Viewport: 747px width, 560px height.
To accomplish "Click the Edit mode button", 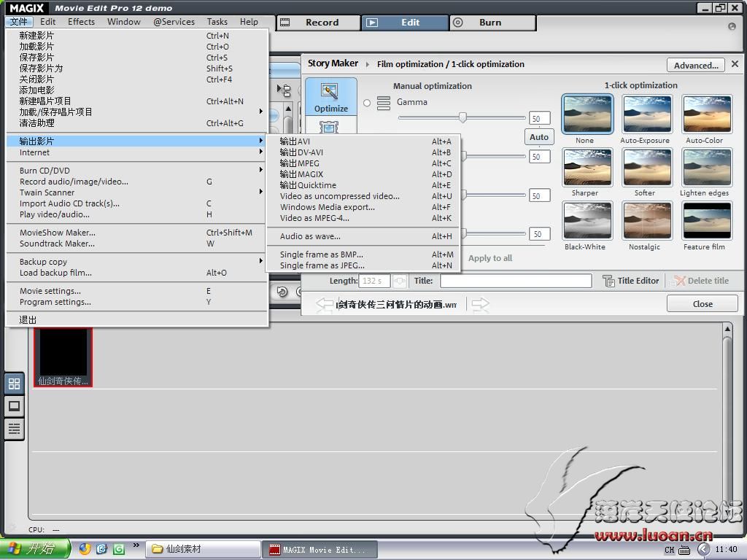I will click(x=405, y=23).
